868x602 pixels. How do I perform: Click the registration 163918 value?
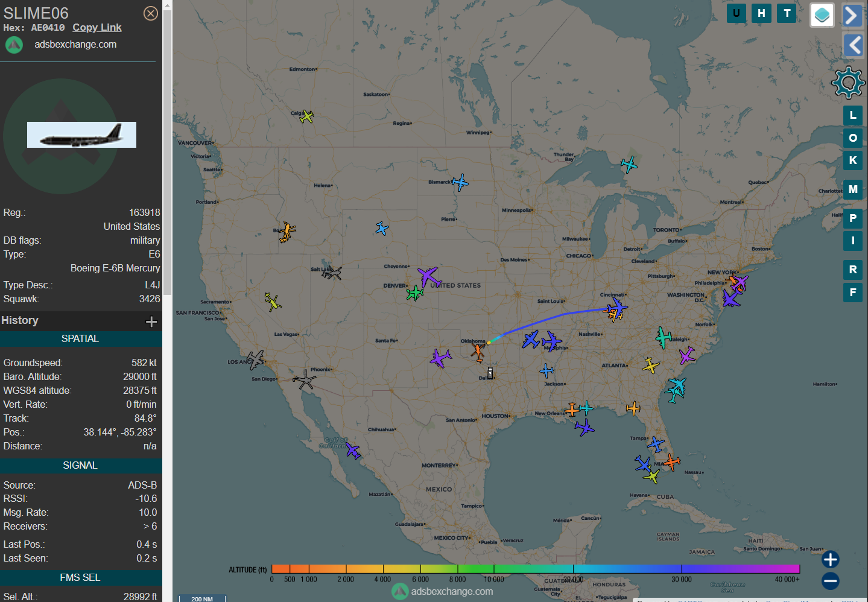(145, 213)
